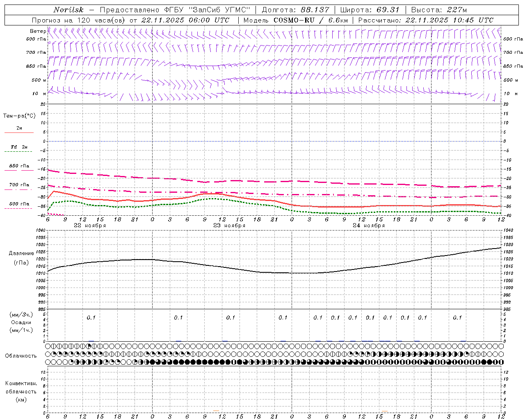Viewport: 525px width, 420px height.
Task: Click the Осадки precipitation label
Action: tap(21, 322)
